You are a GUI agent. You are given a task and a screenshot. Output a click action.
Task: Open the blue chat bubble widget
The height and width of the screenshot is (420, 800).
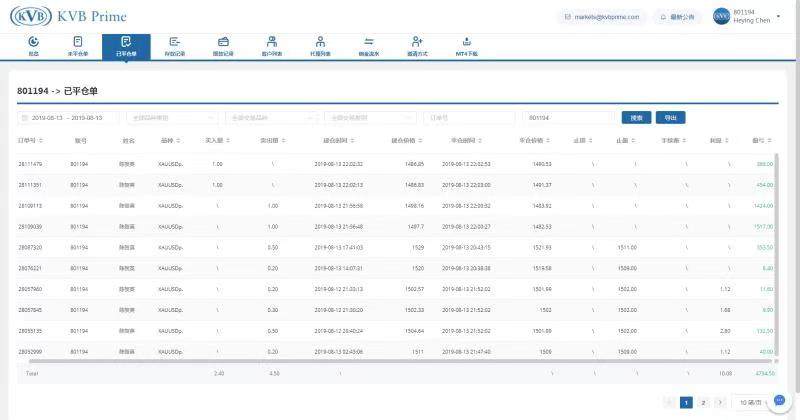point(779,401)
